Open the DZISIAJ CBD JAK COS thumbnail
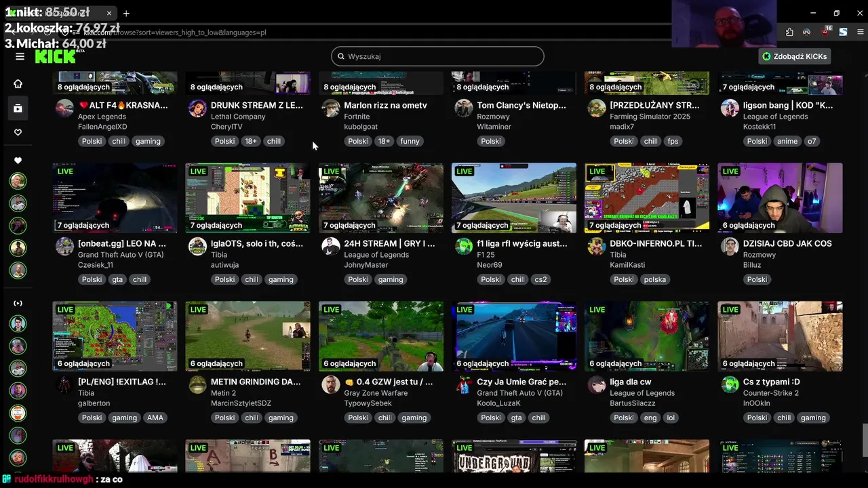 pos(780,198)
